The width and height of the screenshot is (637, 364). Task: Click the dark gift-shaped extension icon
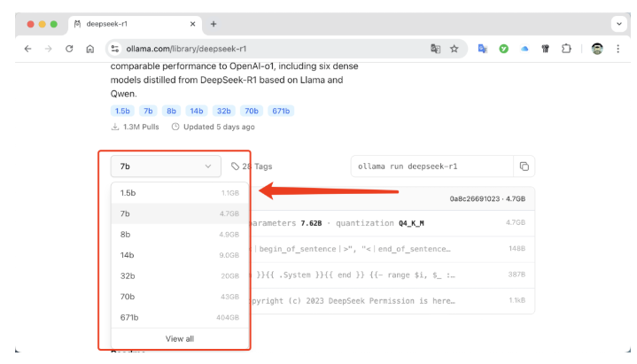(x=545, y=49)
